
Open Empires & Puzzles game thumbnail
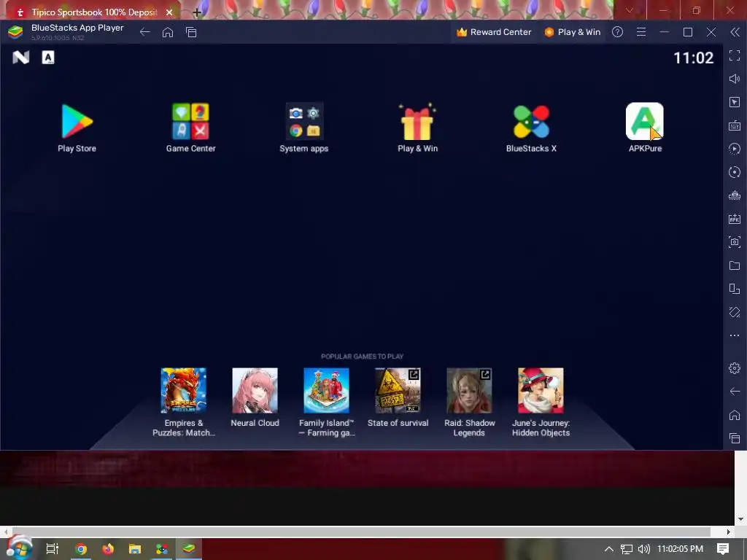(183, 390)
